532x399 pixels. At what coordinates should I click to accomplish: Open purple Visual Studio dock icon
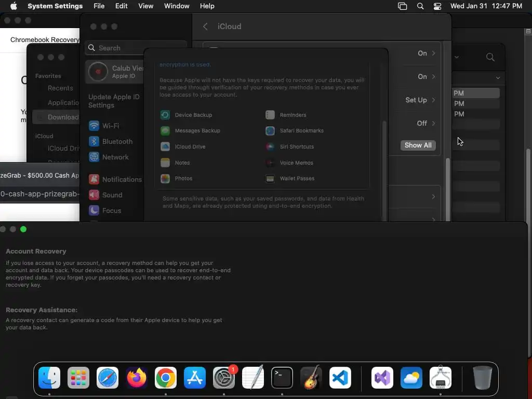382,378
